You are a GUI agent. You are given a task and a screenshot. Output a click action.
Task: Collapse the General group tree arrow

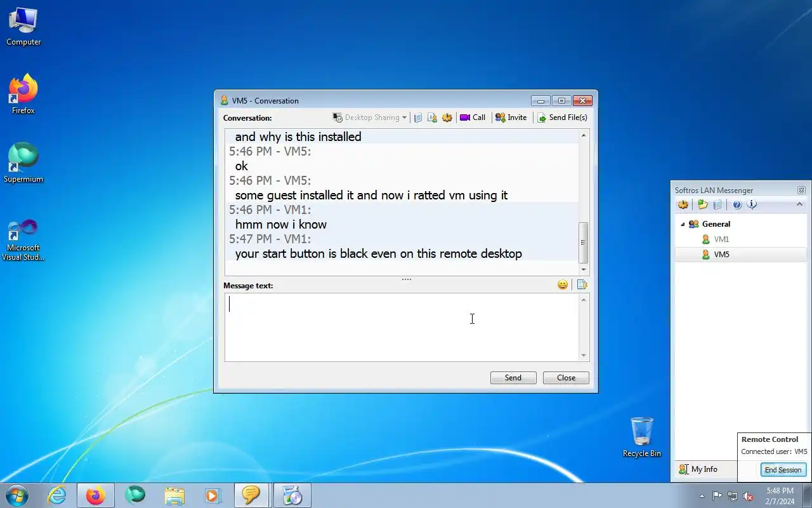[x=683, y=224]
